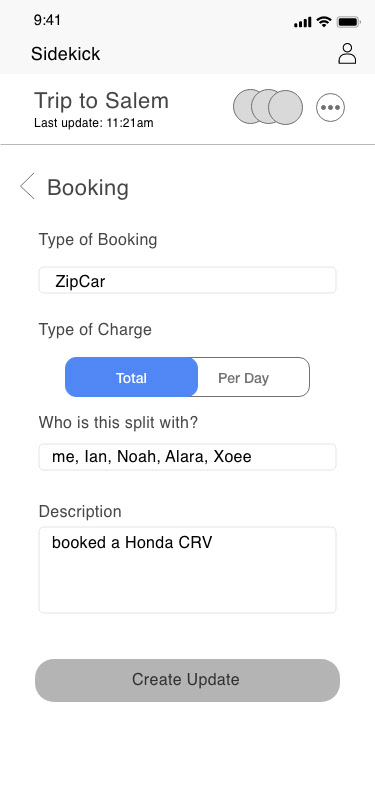Open the three-dots more options button
The width and height of the screenshot is (375, 812).
(330, 108)
